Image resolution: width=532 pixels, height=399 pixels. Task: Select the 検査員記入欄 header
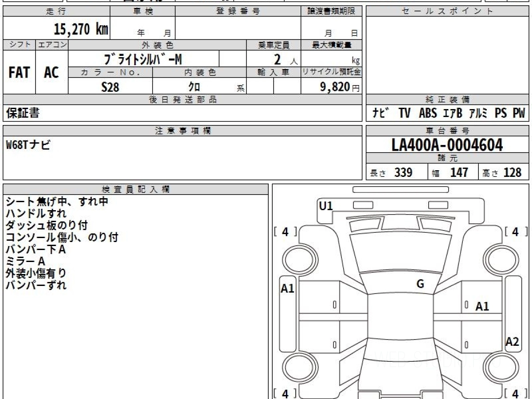(x=136, y=189)
